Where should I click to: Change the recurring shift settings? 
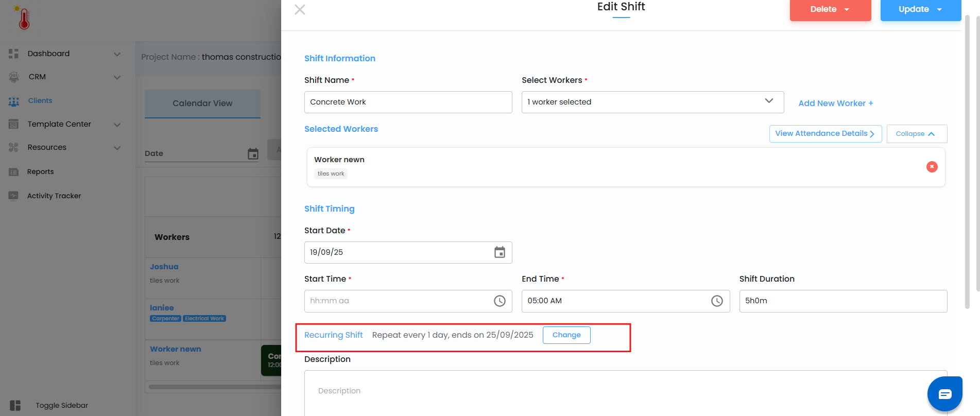(566, 335)
